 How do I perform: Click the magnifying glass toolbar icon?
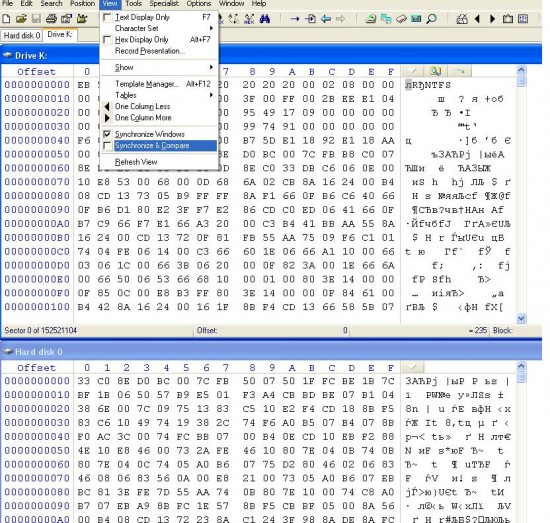[431, 19]
